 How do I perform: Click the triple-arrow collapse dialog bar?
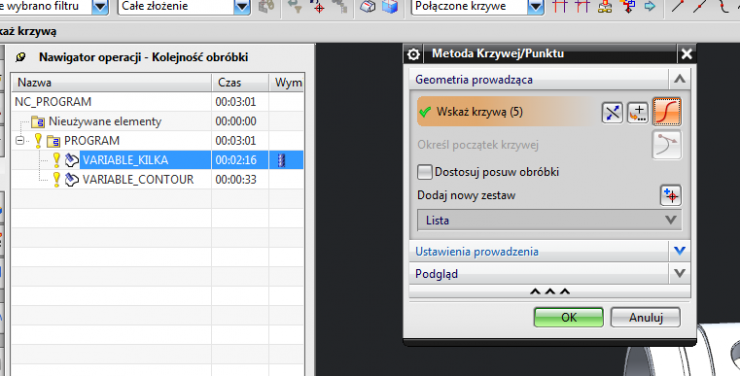(x=549, y=292)
